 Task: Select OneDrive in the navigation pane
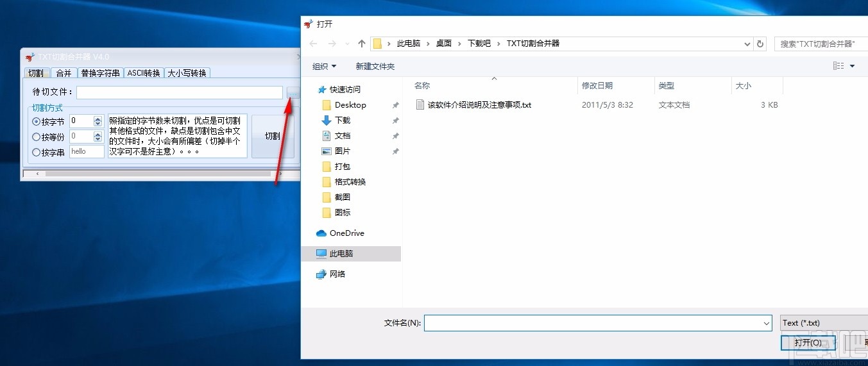coord(346,233)
